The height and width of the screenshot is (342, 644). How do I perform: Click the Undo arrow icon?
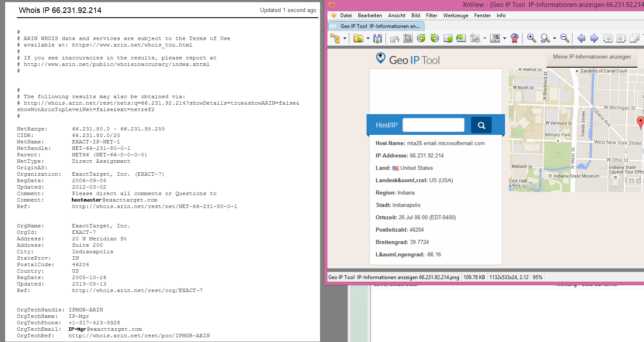[394, 38]
